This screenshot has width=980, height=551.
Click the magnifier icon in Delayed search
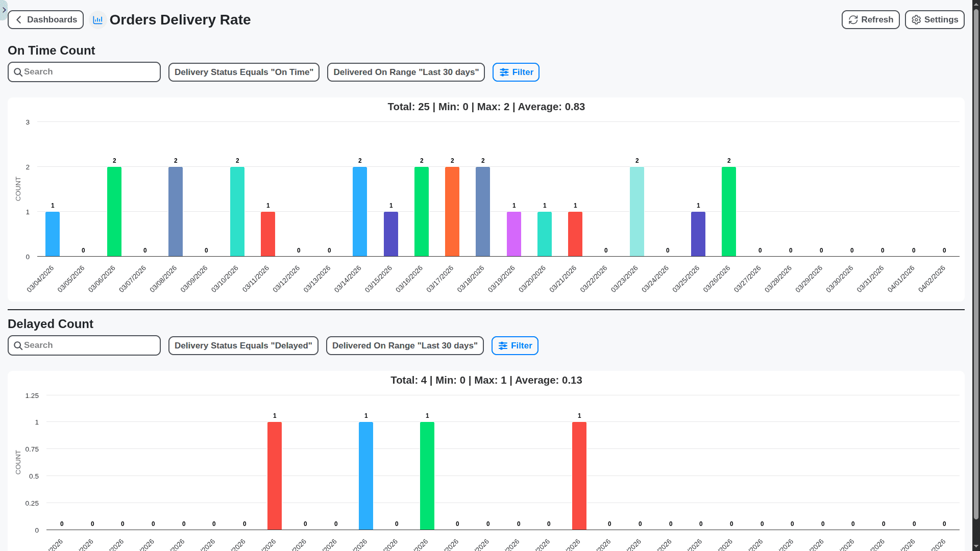click(x=18, y=345)
